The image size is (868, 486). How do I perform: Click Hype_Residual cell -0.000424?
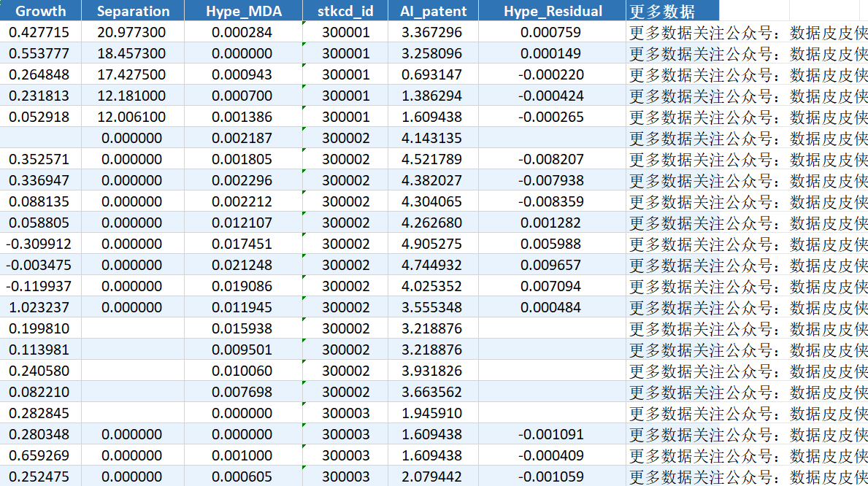[x=553, y=95]
